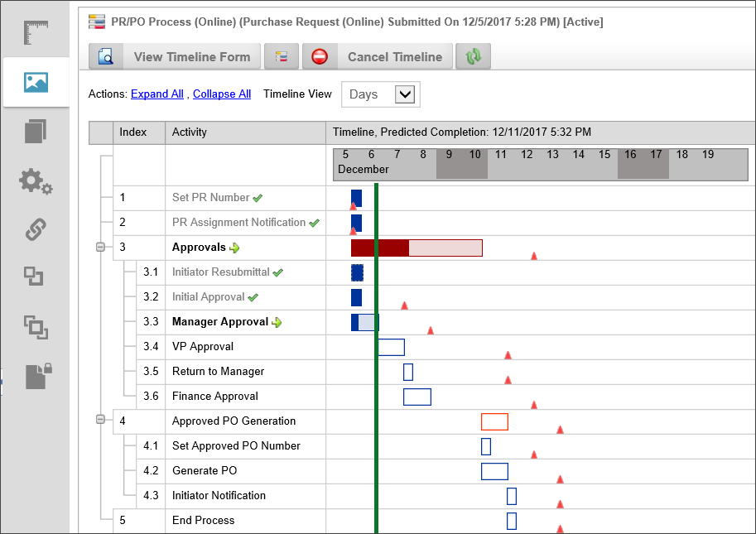Click the Index column header
This screenshot has height=534, width=756.
tap(139, 132)
